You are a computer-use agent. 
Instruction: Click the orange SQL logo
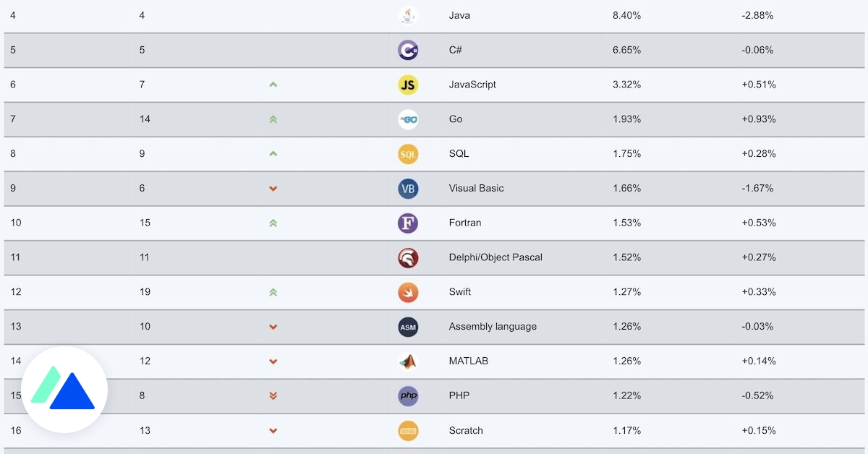408,154
